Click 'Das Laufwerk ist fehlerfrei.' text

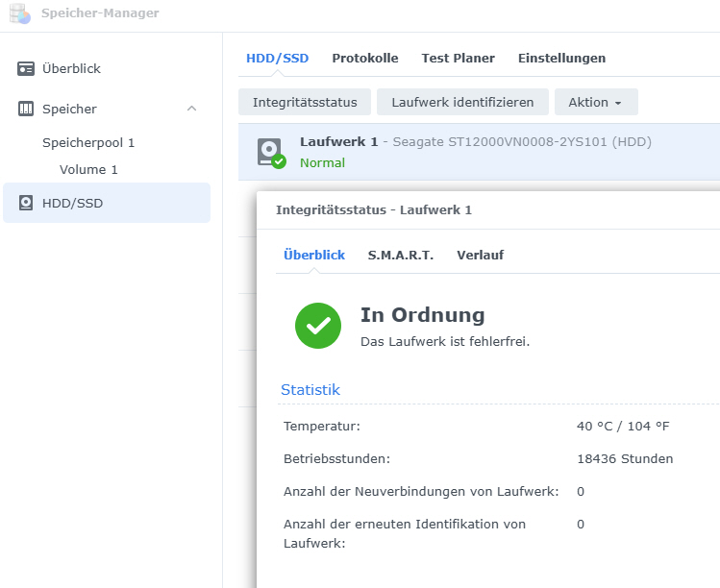(x=445, y=342)
